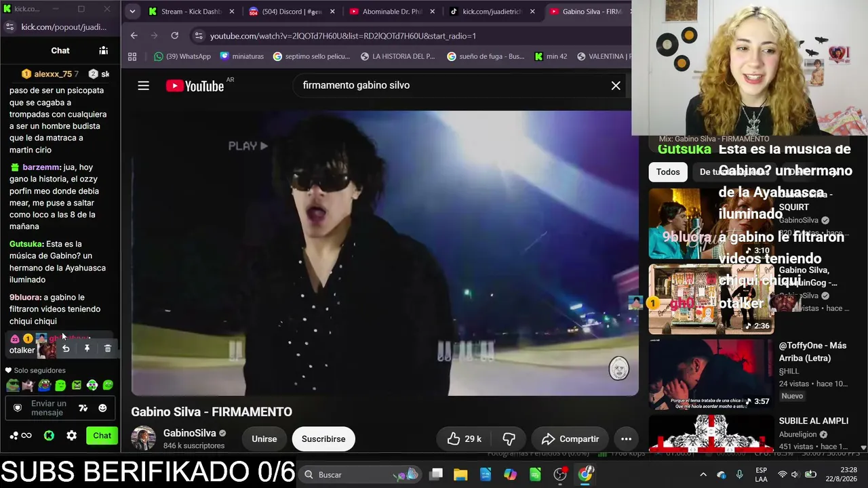Join the channel with Unirse
This screenshot has height=488, width=868.
(x=264, y=439)
